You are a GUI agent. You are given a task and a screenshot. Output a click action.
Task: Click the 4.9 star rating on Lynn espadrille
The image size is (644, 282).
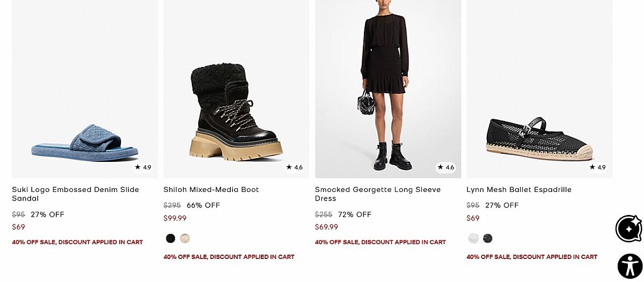point(597,167)
